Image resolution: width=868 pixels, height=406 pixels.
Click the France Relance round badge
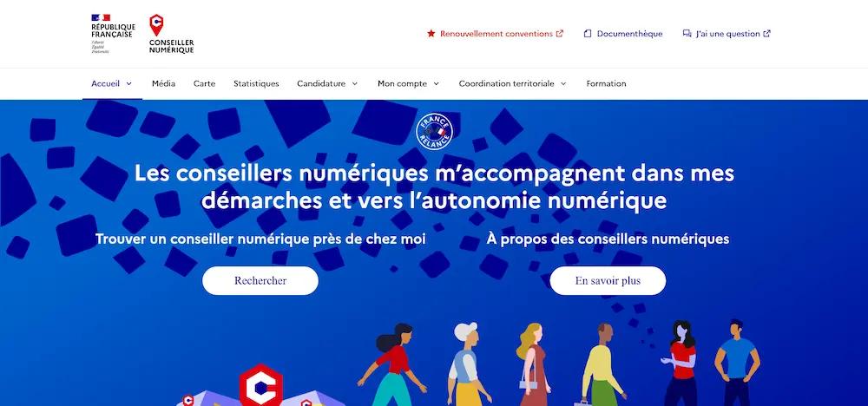click(435, 132)
